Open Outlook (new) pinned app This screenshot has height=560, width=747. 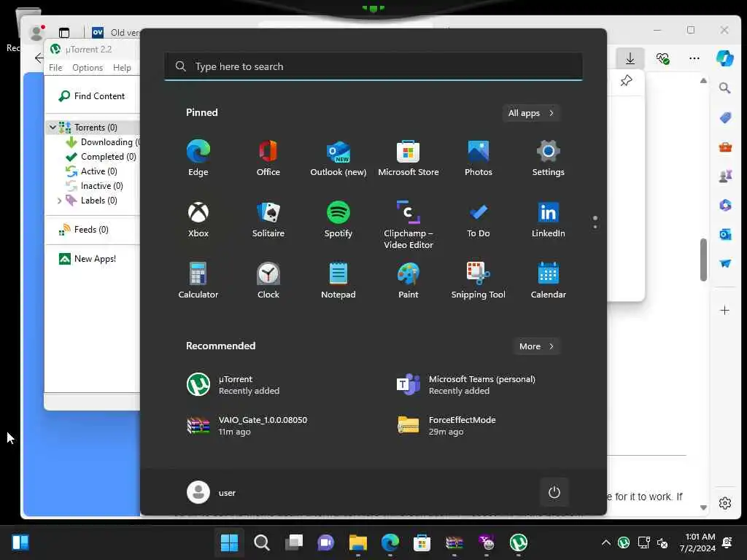[x=338, y=158]
